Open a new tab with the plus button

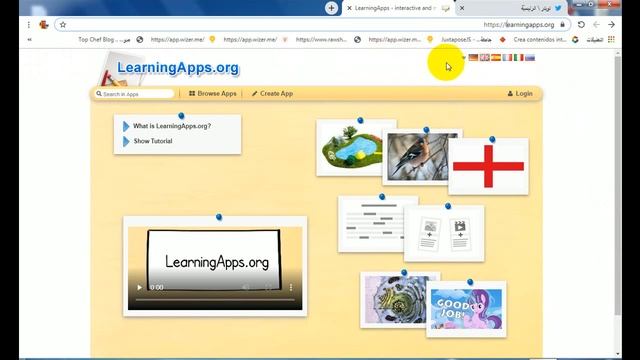pos(331,8)
